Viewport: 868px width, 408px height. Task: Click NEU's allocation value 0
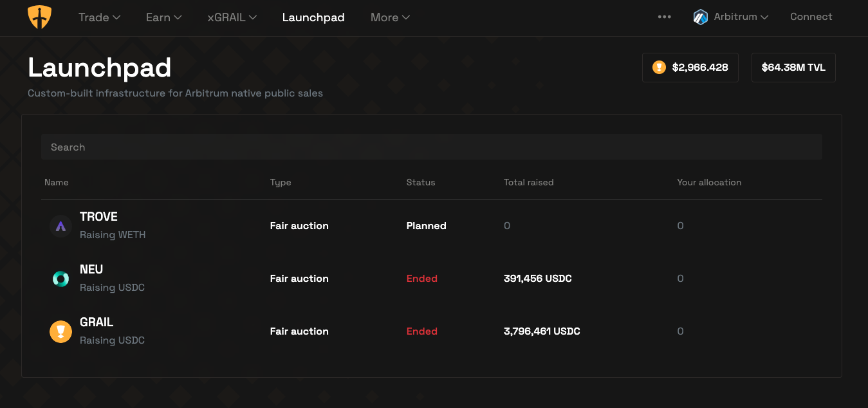click(680, 279)
